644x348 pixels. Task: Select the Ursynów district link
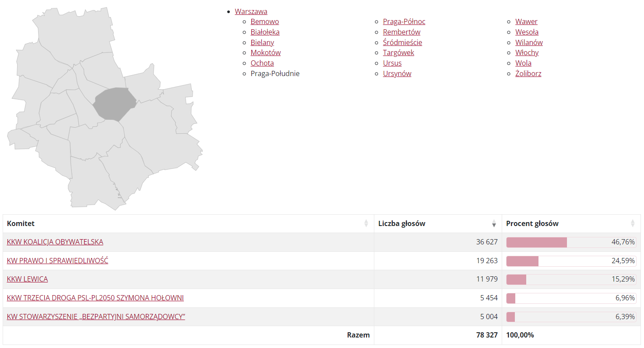tap(397, 73)
